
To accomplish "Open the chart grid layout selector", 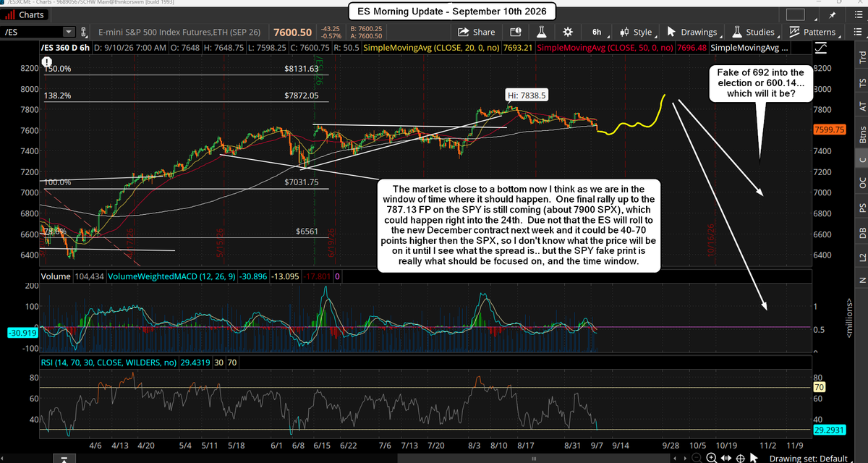I will pyautogui.click(x=796, y=14).
